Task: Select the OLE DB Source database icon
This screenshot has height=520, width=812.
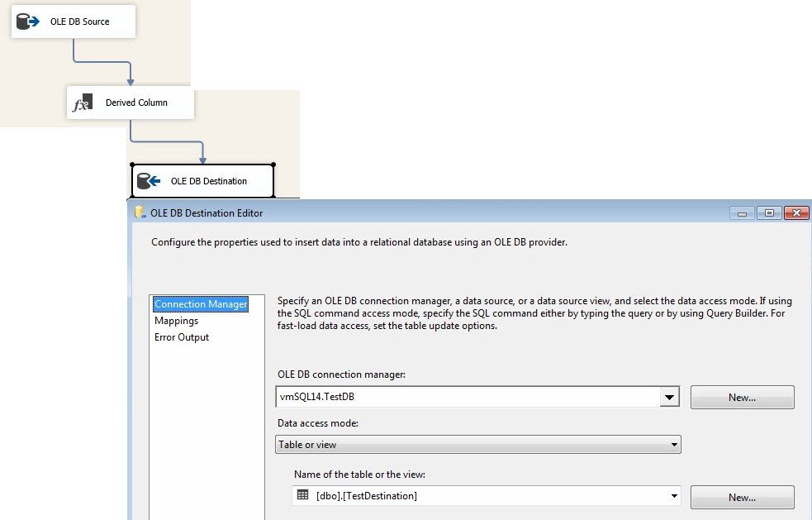Action: tap(28, 21)
